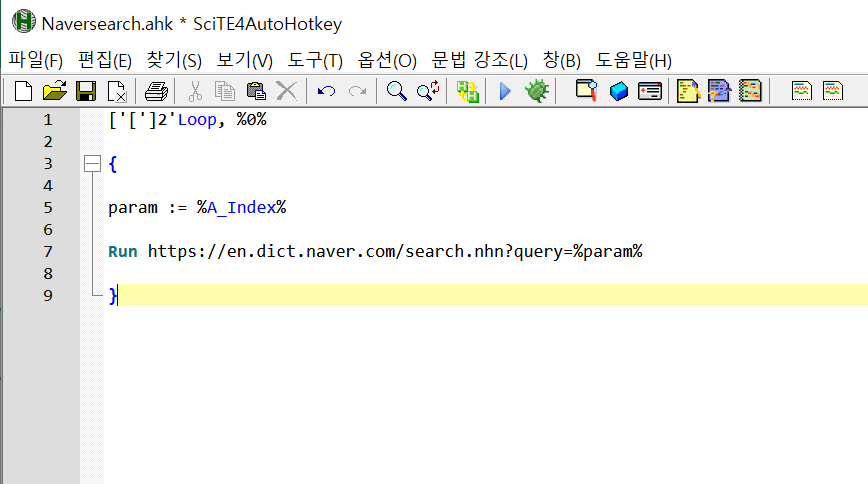Undo the last edit
Image resolution: width=868 pixels, height=484 pixels.
tap(326, 91)
